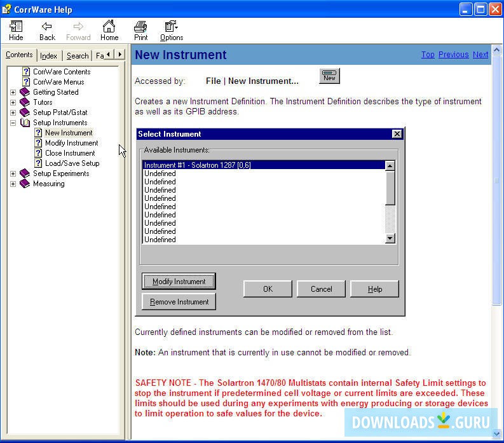Expand the Setup Pstat/Gstat tree node
Screen dimensions: 504x443
13,112
